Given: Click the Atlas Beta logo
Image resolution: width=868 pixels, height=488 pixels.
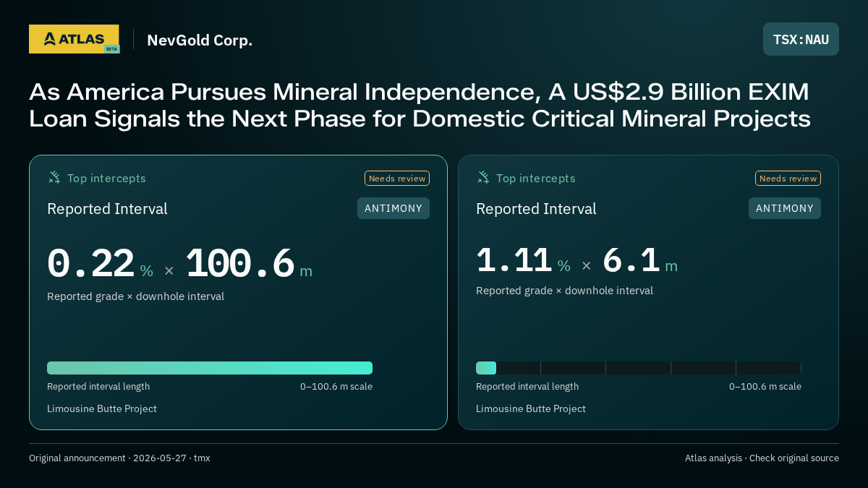Looking at the screenshot, I should 74,39.
